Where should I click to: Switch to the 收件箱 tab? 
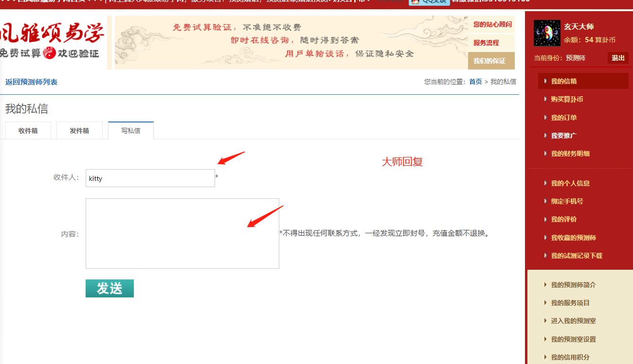(x=28, y=131)
